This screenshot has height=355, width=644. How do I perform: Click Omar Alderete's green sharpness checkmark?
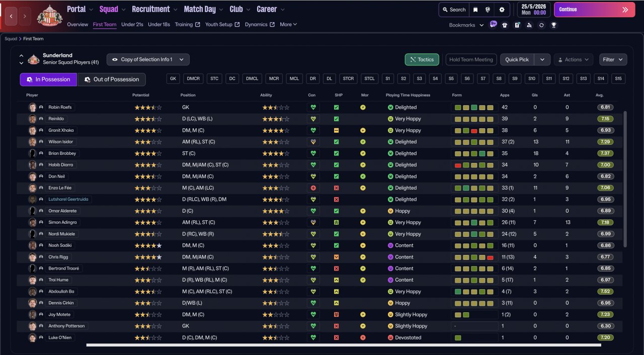click(x=336, y=211)
